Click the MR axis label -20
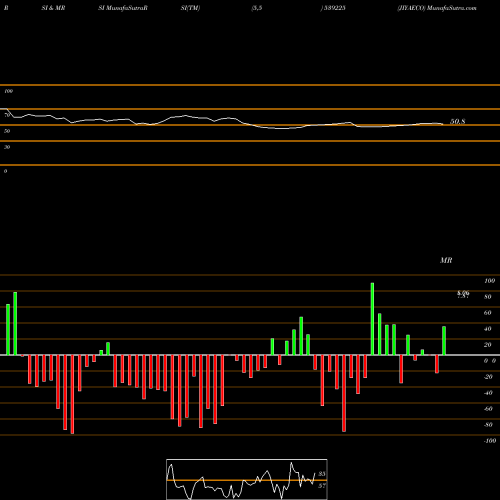 click(x=488, y=377)
